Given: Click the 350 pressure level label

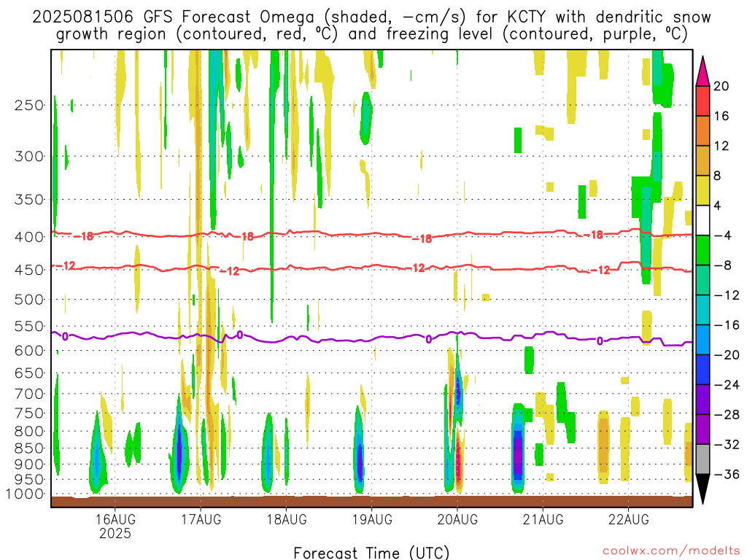Looking at the screenshot, I should pyautogui.click(x=29, y=200).
